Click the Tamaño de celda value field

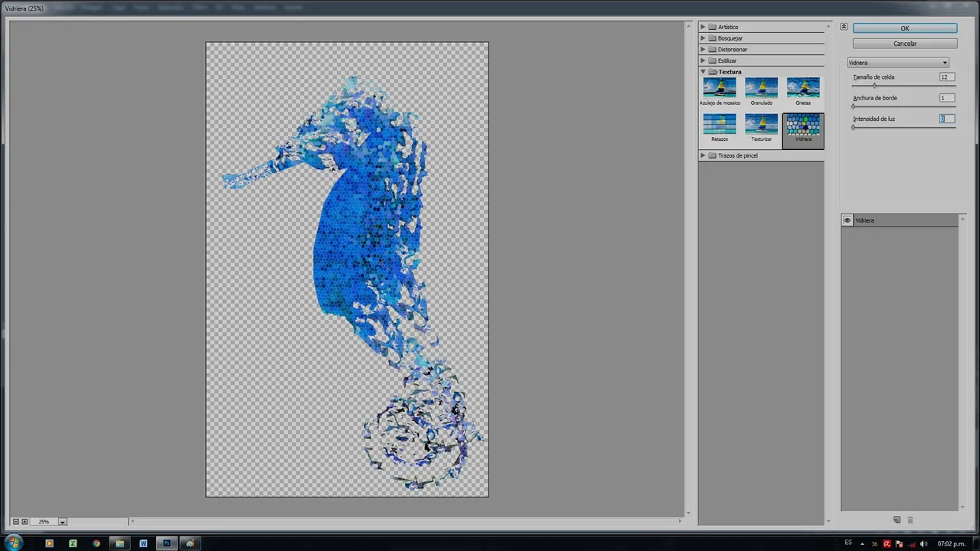pyautogui.click(x=947, y=77)
